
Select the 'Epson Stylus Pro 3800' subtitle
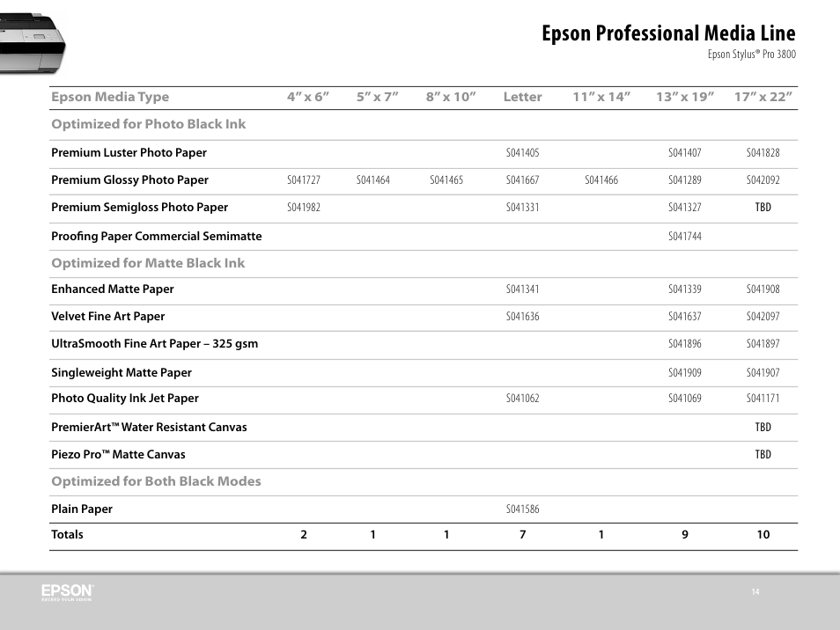point(752,54)
